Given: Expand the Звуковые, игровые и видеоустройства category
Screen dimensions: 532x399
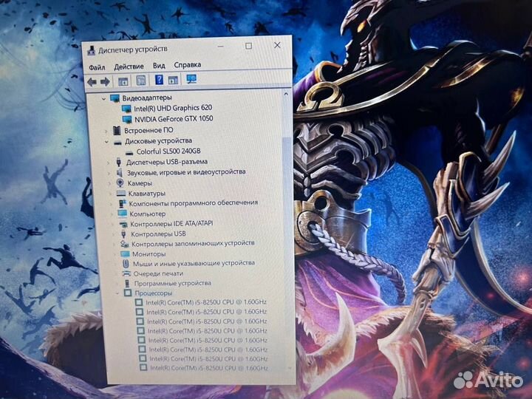Looking at the screenshot, I should tap(109, 174).
